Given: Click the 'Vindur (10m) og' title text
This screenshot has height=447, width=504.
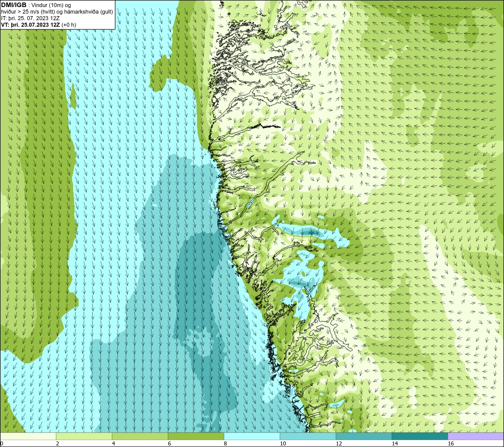Looking at the screenshot, I should (51, 6).
